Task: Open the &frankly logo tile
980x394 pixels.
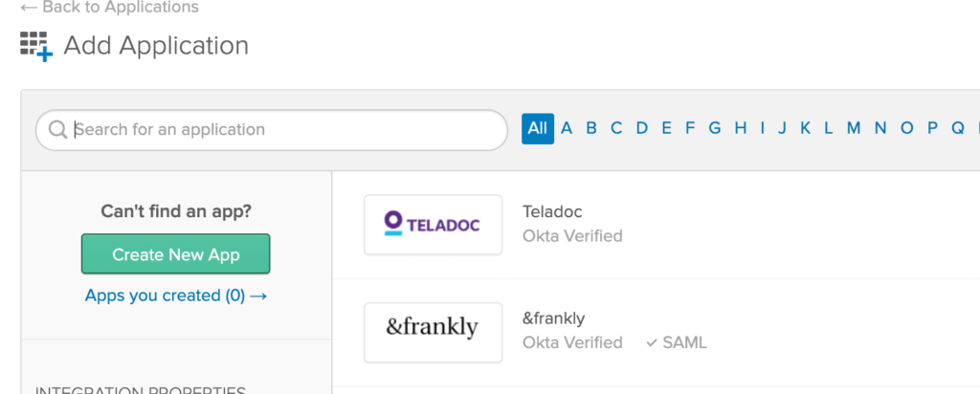Action: (434, 332)
